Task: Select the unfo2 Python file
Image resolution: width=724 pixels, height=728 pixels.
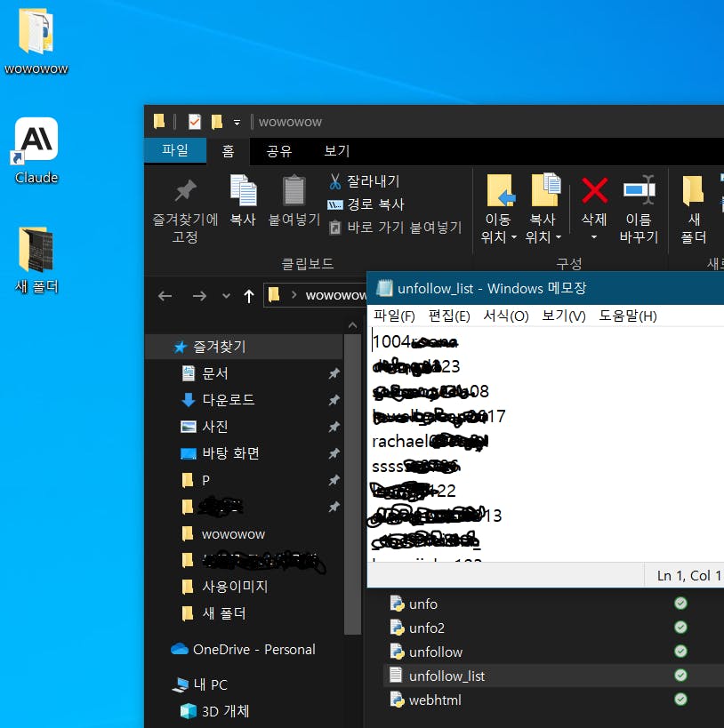Action: click(x=417, y=628)
